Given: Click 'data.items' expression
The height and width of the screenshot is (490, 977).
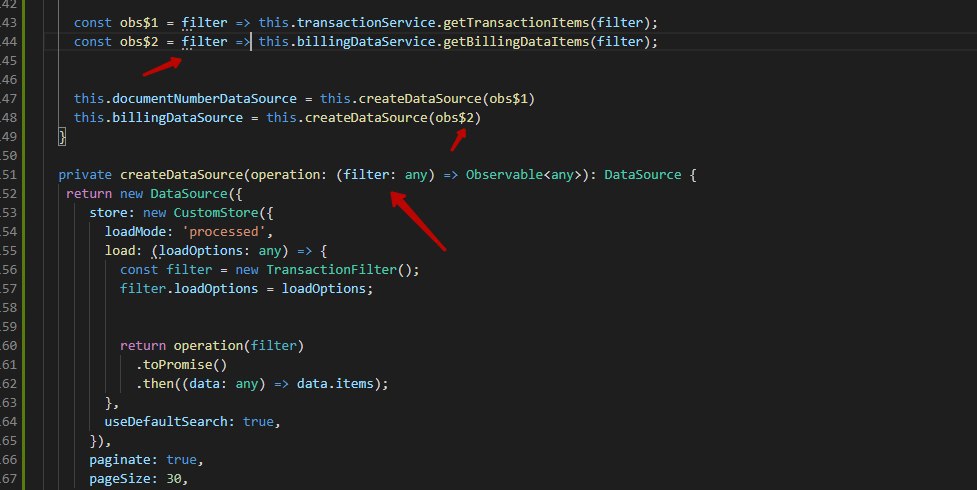Looking at the screenshot, I should [x=335, y=384].
